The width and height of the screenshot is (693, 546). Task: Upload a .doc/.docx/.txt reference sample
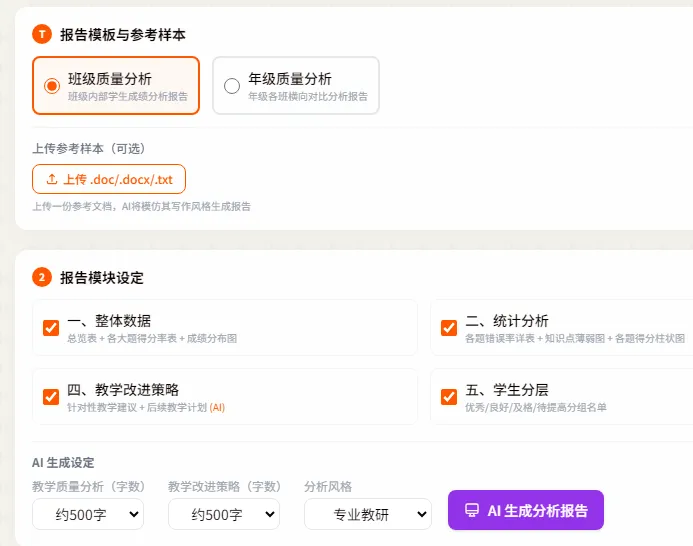point(109,179)
